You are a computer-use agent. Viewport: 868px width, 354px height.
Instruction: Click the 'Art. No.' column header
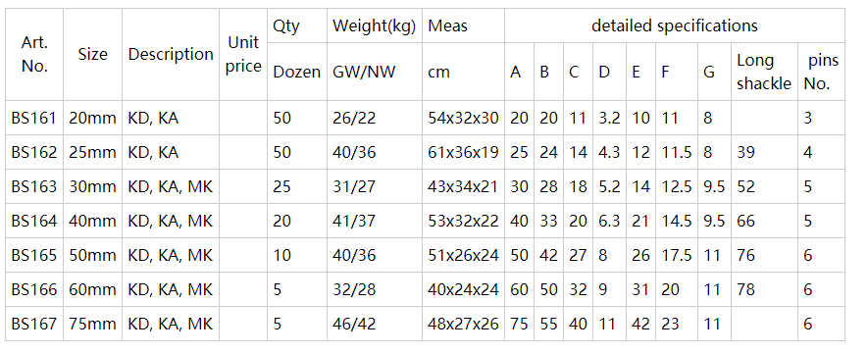coord(34,54)
